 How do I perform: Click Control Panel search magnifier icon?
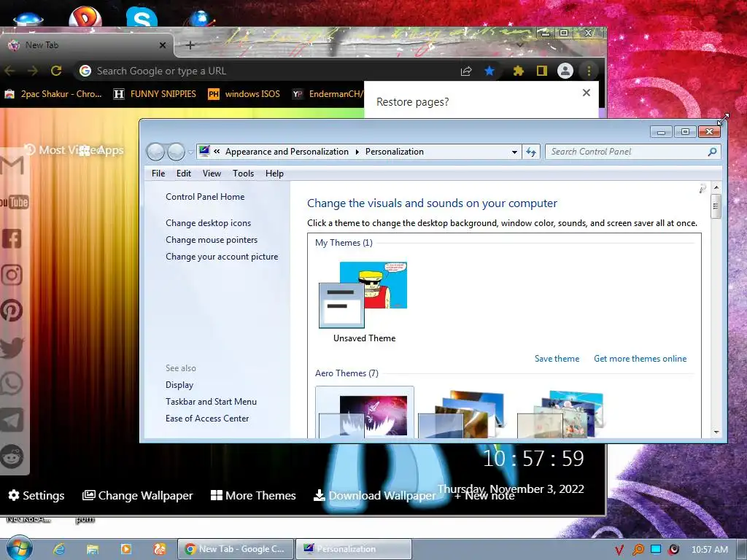712,152
